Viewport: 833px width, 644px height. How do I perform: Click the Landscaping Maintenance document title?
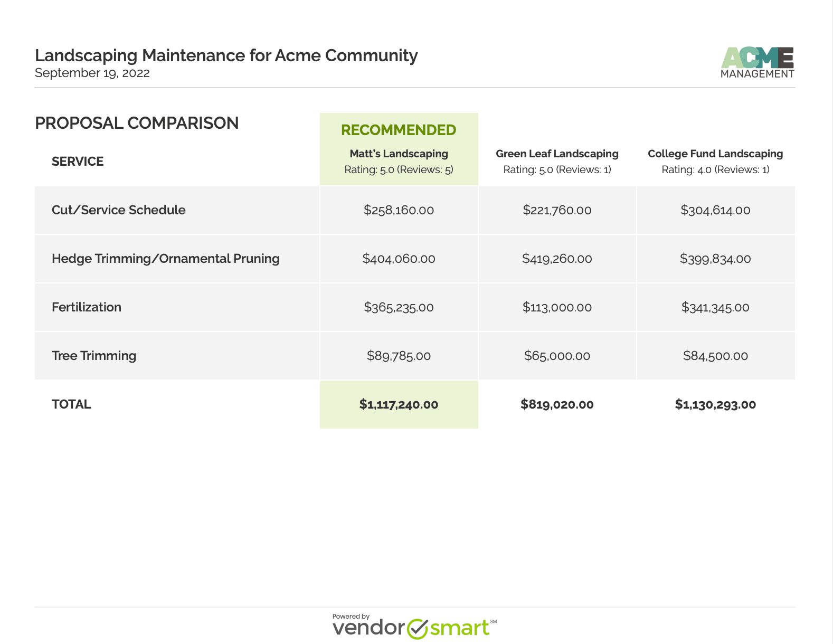pyautogui.click(x=226, y=55)
